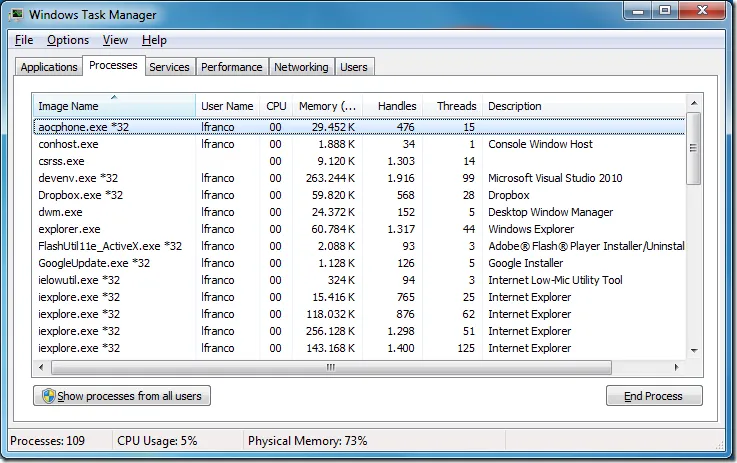The height and width of the screenshot is (463, 737).
Task: Sort by the CPU column header
Action: tap(276, 106)
